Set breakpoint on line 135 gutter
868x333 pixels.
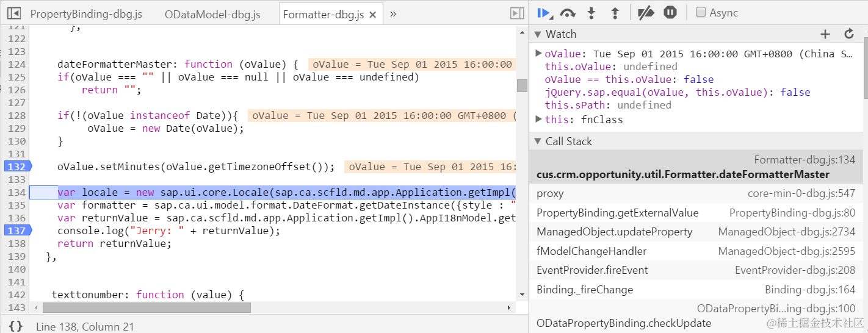16,205
